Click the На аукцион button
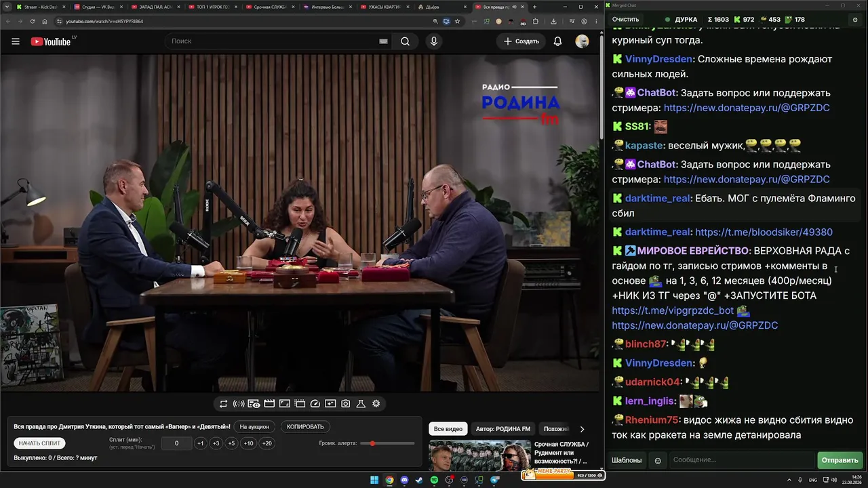868x488 pixels. (255, 427)
